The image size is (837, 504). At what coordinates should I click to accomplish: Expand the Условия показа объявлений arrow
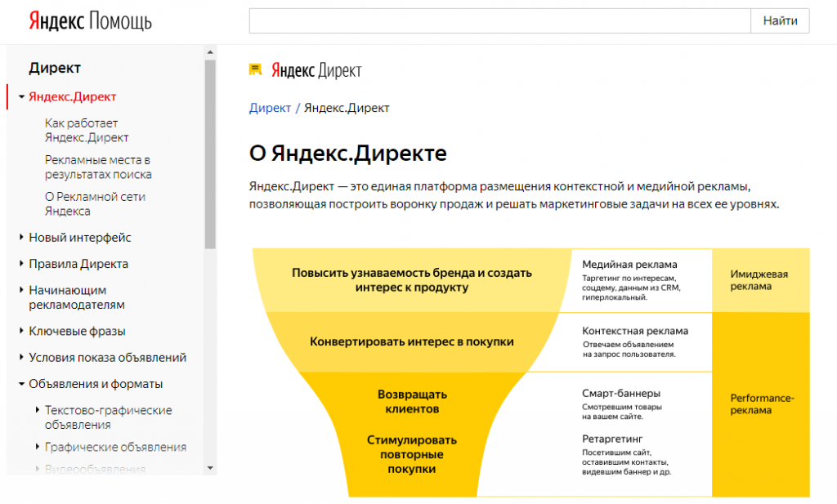21,357
